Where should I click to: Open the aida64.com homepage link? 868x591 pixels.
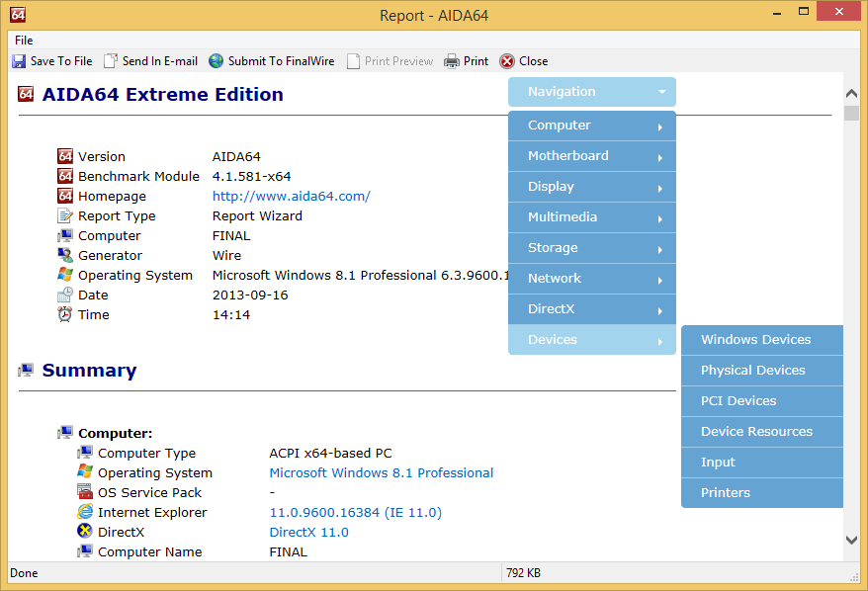291,196
